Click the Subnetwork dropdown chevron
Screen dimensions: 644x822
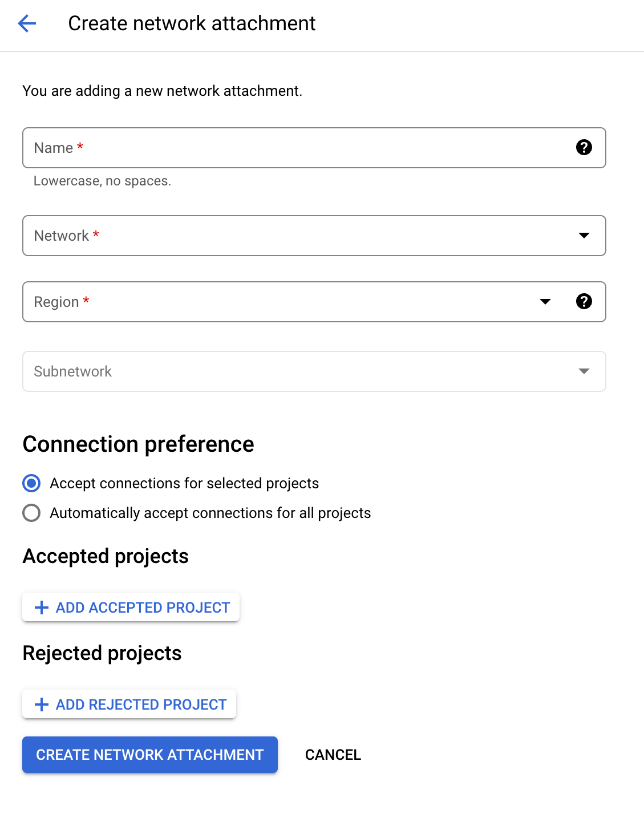pos(584,371)
